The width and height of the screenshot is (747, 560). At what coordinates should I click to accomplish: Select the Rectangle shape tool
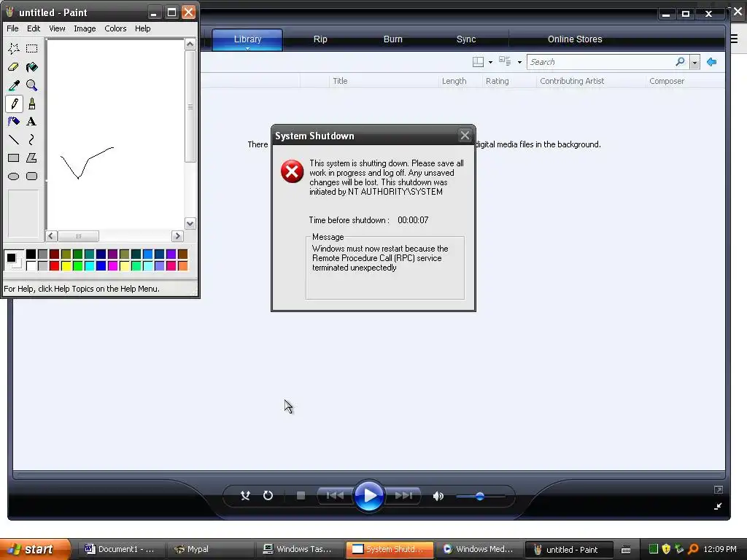[x=14, y=157]
